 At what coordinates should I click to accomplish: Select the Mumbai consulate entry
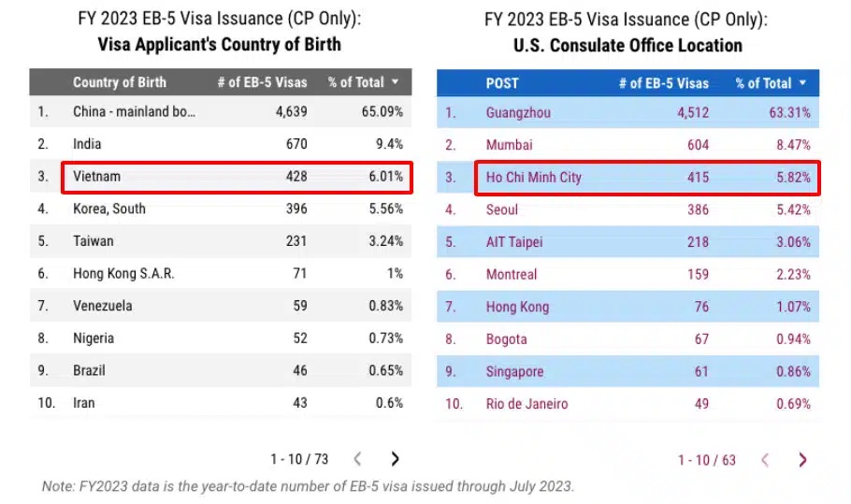tap(510, 145)
